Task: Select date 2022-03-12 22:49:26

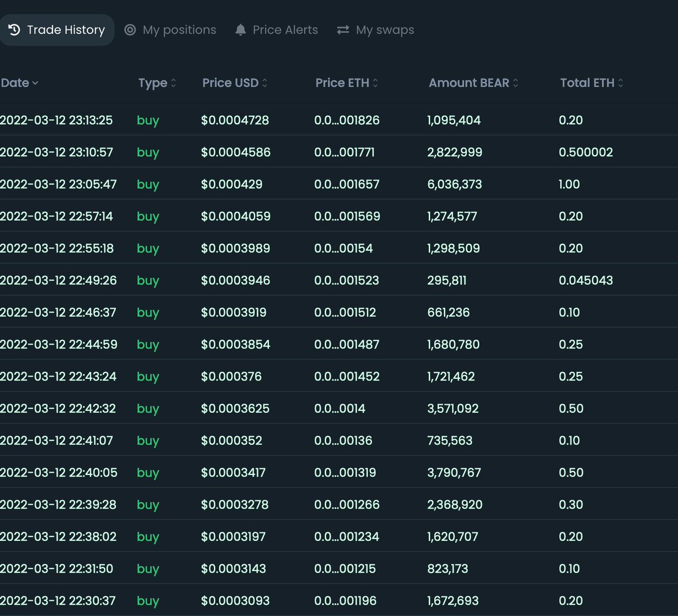Action: click(58, 281)
